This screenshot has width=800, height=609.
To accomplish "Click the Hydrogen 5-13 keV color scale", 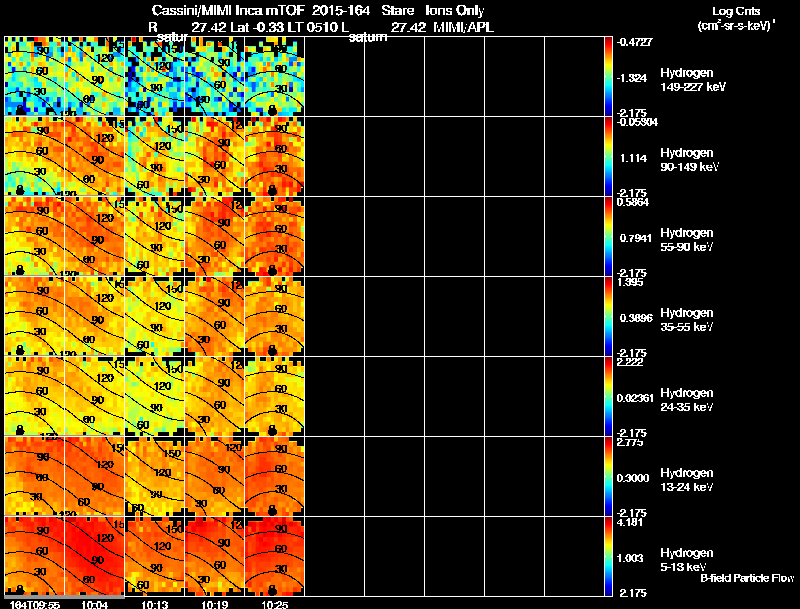I will click(608, 556).
